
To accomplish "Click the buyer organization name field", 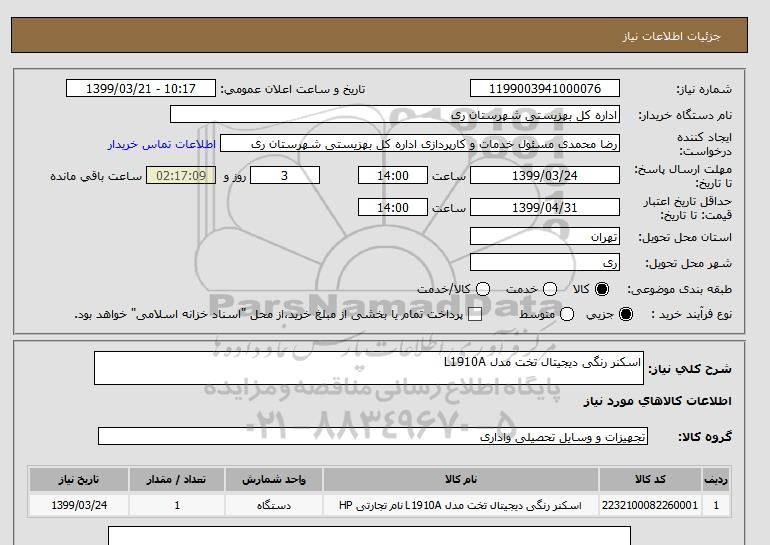I will pyautogui.click(x=395, y=114).
